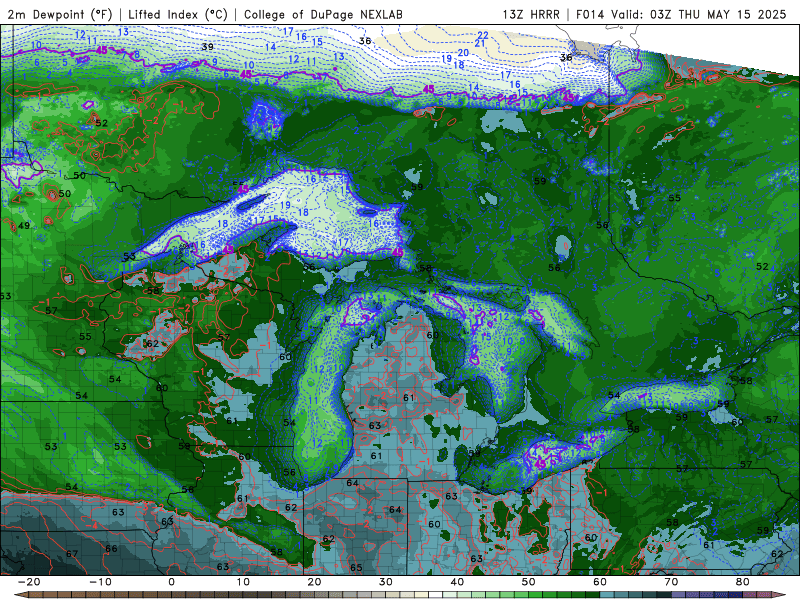This screenshot has height=600, width=800.
Task: Click the 10 label on the color scale
Action: coord(243,582)
